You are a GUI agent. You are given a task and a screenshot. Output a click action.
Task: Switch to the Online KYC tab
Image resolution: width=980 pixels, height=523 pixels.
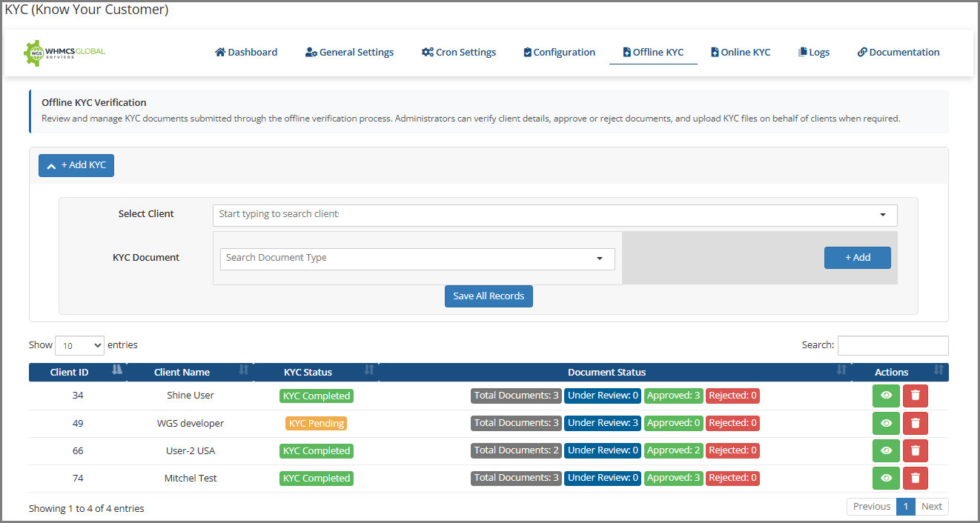click(740, 53)
